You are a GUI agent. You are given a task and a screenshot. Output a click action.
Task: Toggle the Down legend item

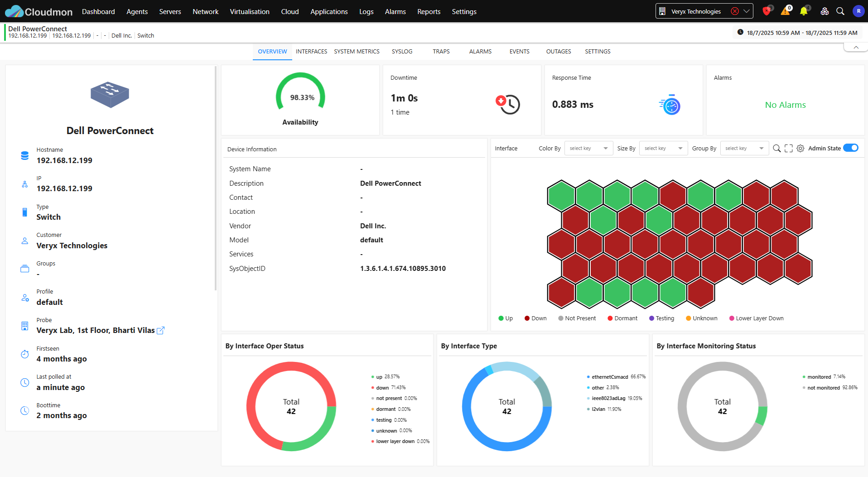coord(535,318)
